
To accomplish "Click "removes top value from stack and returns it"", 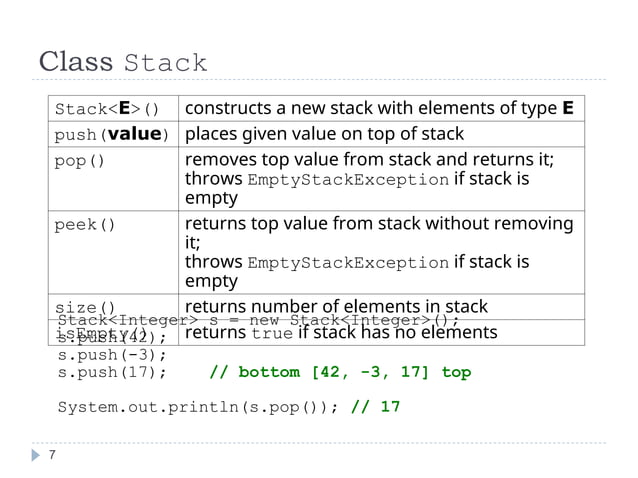I will (x=370, y=160).
